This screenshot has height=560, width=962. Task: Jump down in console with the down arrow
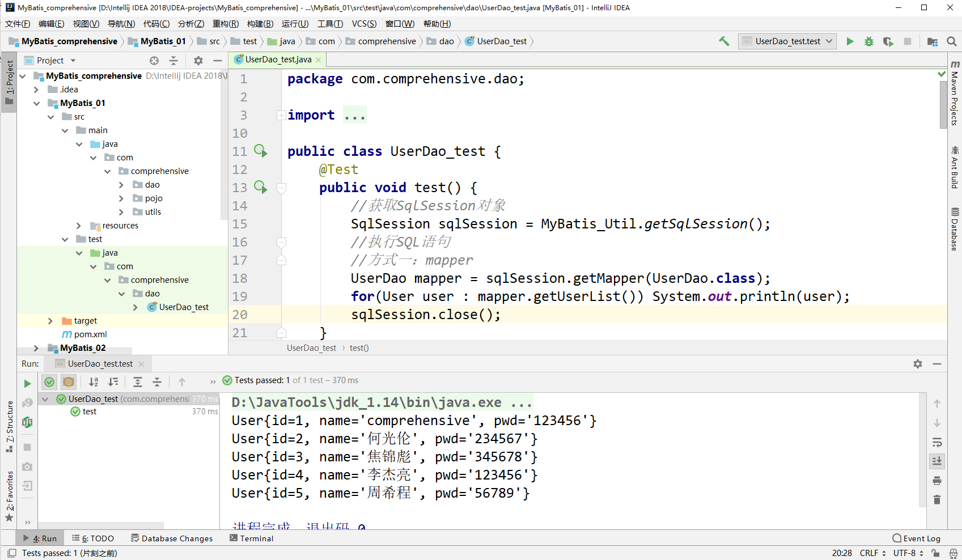(937, 423)
